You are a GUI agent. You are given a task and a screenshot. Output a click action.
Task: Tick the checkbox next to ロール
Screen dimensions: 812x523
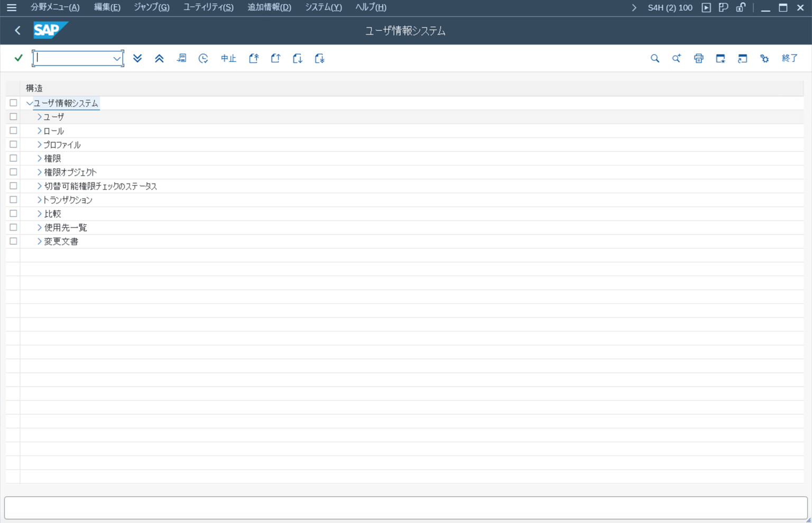click(x=13, y=130)
